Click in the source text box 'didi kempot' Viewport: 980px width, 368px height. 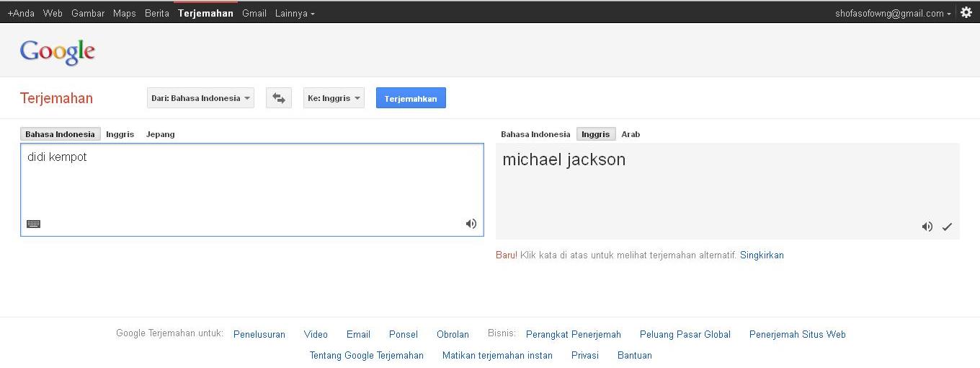[x=252, y=190]
